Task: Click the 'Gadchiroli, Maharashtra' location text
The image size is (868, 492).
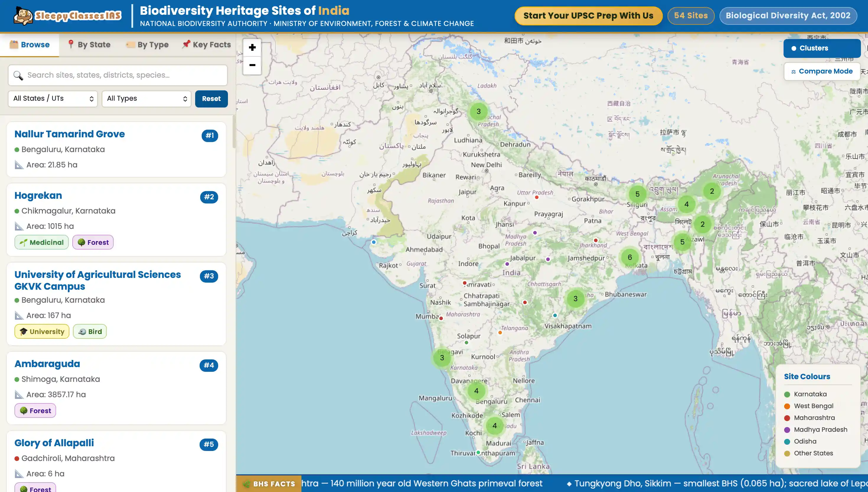Action: 68,459
